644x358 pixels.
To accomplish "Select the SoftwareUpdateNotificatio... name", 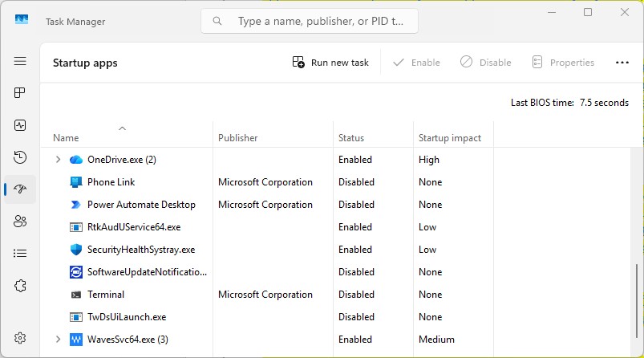I will tap(147, 272).
